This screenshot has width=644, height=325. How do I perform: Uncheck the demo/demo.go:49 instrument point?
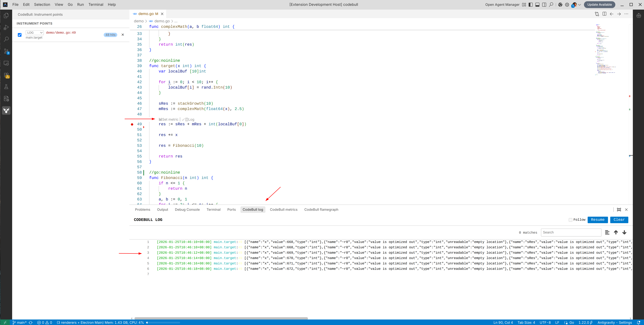coord(20,35)
